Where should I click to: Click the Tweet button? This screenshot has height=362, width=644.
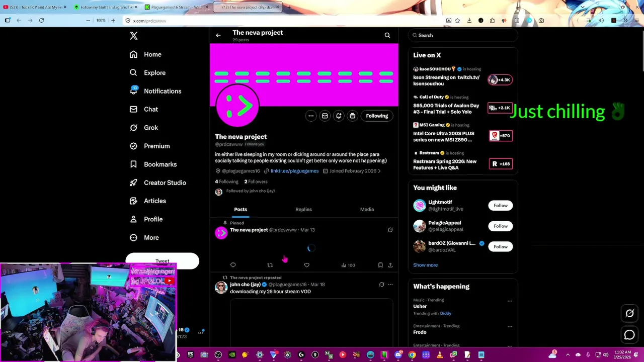coord(162,260)
